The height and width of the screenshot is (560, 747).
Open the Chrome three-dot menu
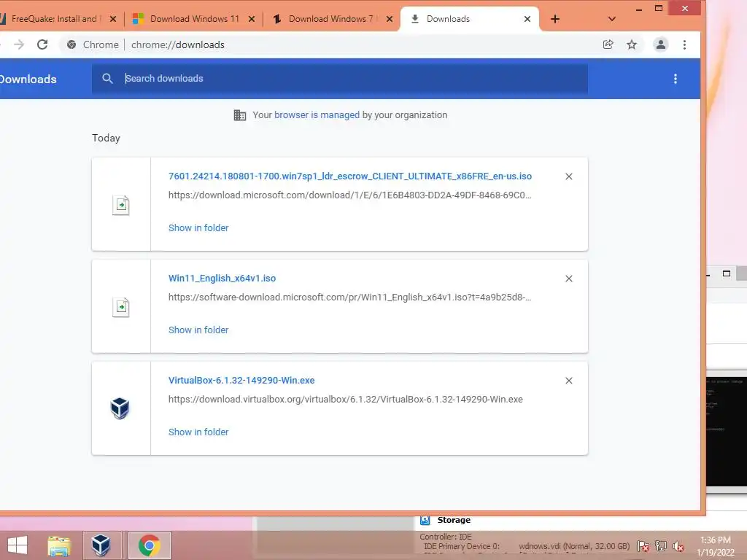(684, 44)
